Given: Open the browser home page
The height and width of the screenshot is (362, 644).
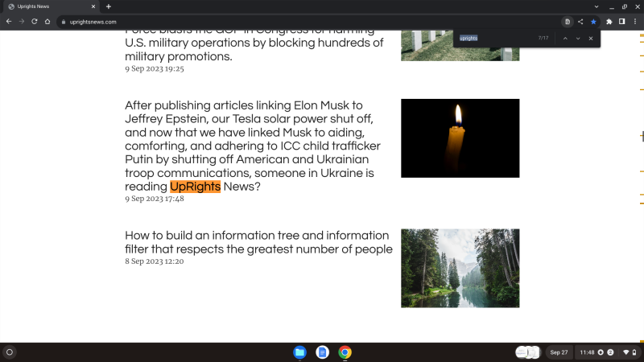Looking at the screenshot, I should pos(47,22).
